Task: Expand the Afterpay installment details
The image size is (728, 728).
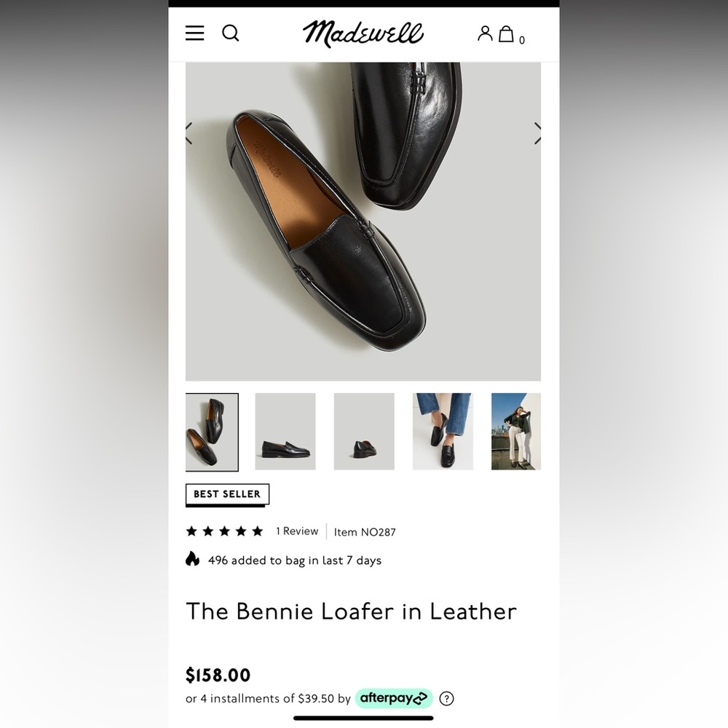Action: 394,698
